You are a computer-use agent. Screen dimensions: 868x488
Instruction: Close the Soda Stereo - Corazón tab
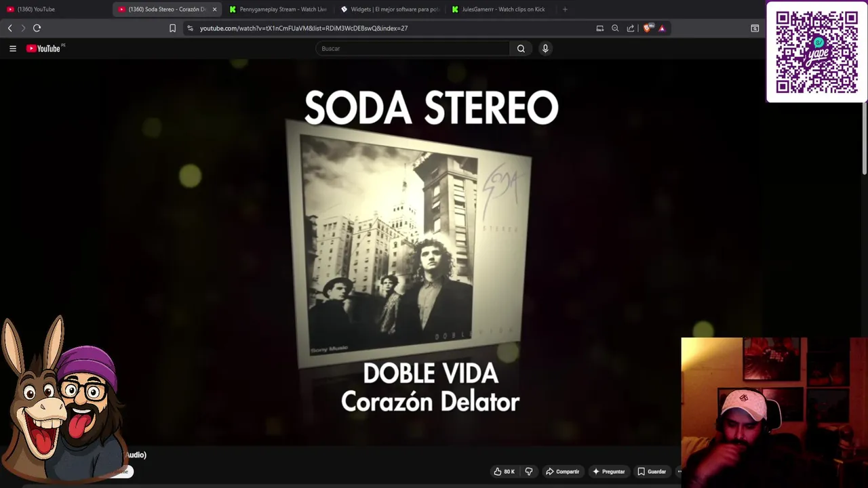(x=214, y=9)
